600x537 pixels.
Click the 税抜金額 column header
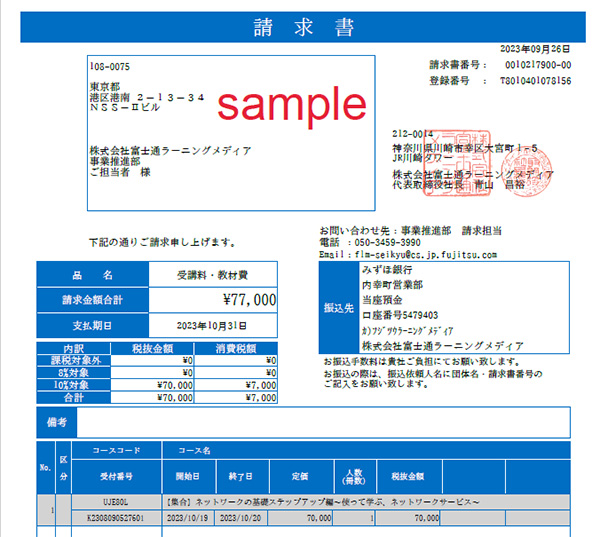pyautogui.click(x=152, y=348)
